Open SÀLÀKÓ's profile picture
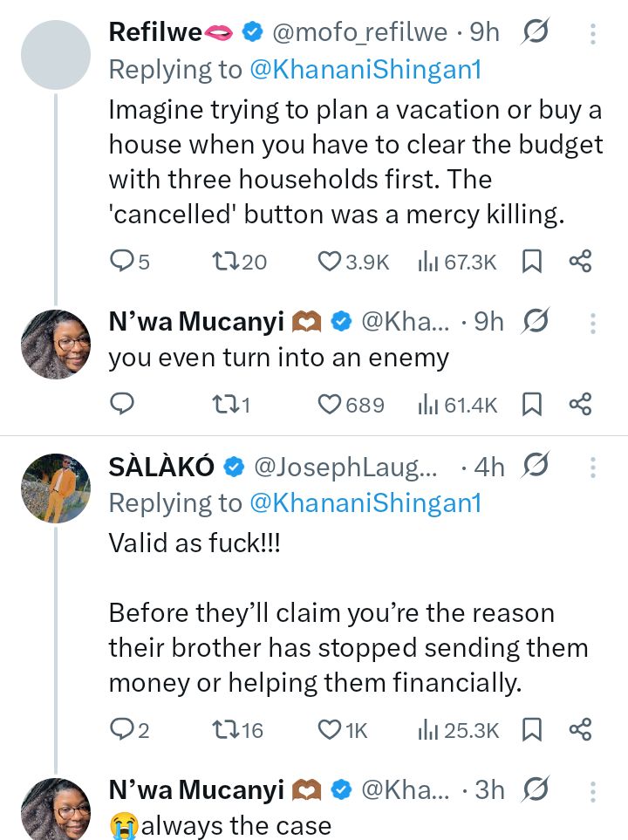This screenshot has width=628, height=840. pos(56,488)
